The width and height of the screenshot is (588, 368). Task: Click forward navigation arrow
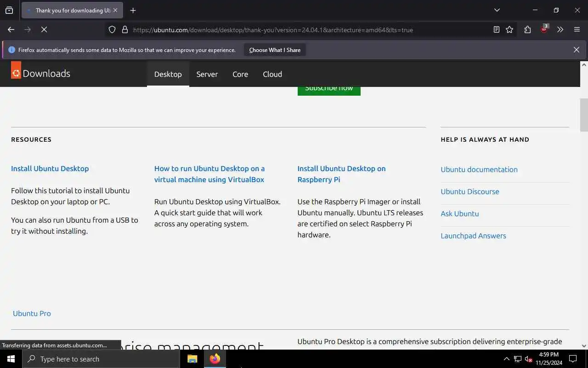click(x=28, y=29)
